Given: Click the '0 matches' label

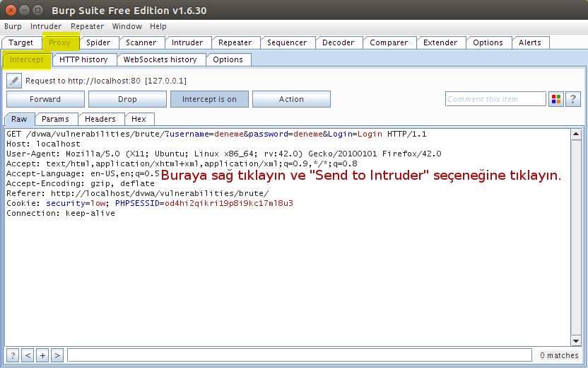Looking at the screenshot, I should 559,355.
